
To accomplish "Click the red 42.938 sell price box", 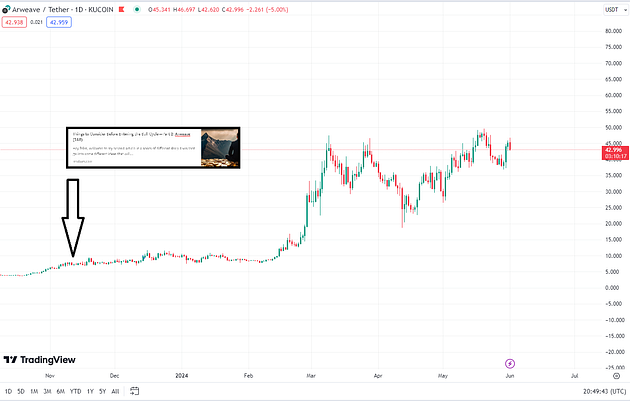I will [14, 22].
